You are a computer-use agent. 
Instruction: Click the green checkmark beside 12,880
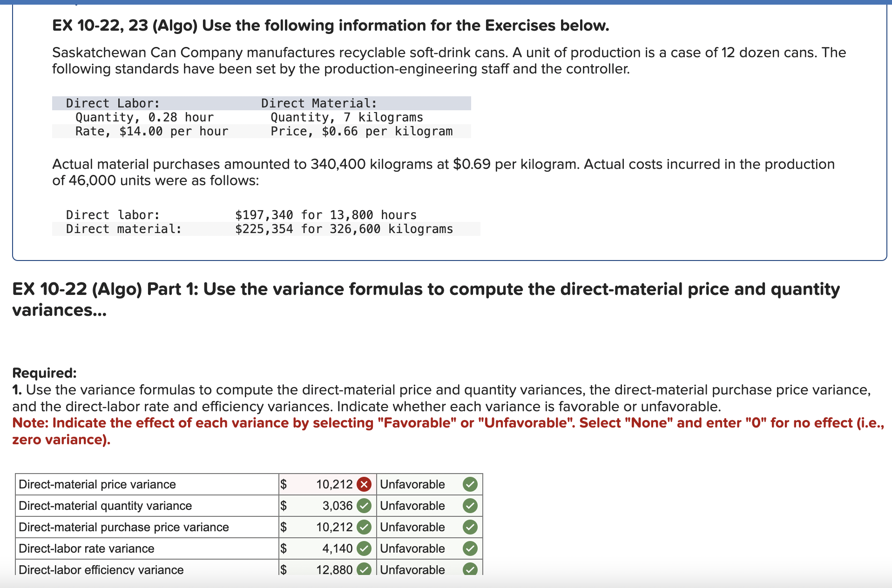pos(365,569)
